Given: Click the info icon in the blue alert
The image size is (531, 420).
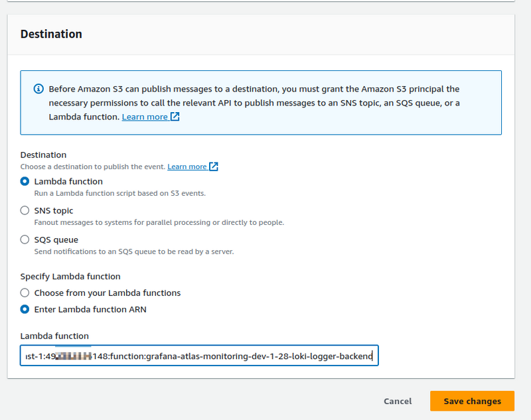Looking at the screenshot, I should point(38,89).
